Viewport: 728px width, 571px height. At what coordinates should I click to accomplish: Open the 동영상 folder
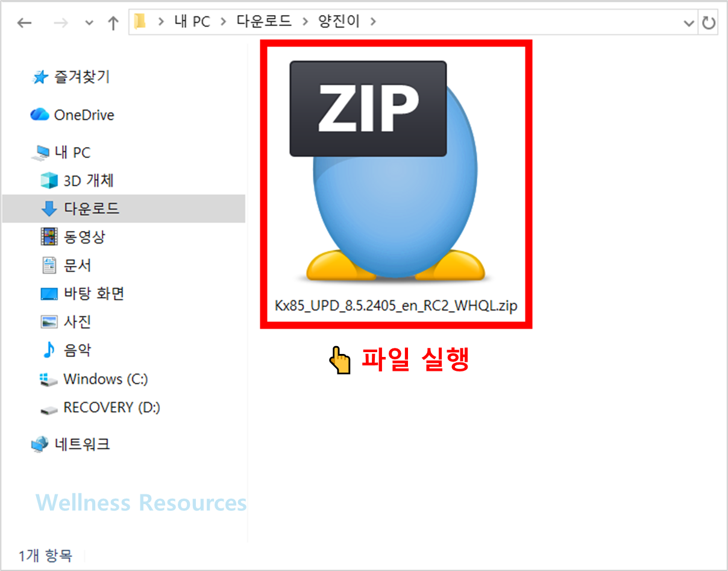coord(84,236)
